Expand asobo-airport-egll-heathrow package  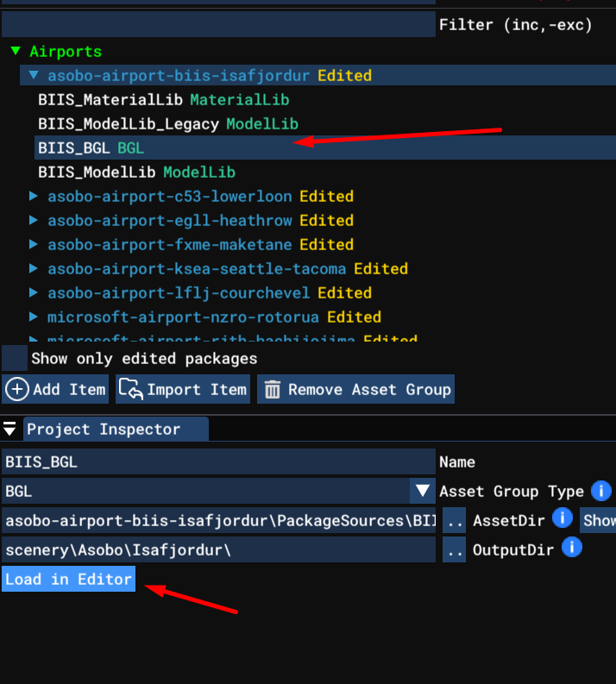[x=34, y=221]
